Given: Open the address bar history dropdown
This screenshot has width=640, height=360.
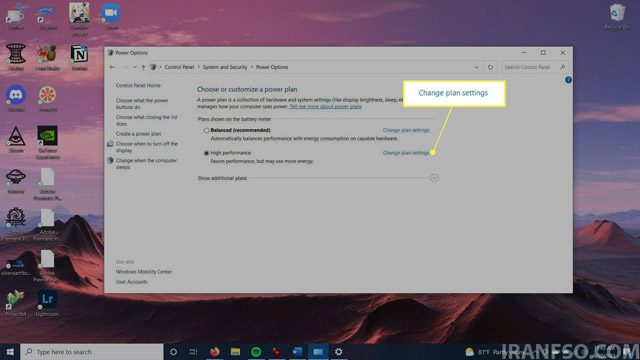Looking at the screenshot, I should [x=476, y=67].
